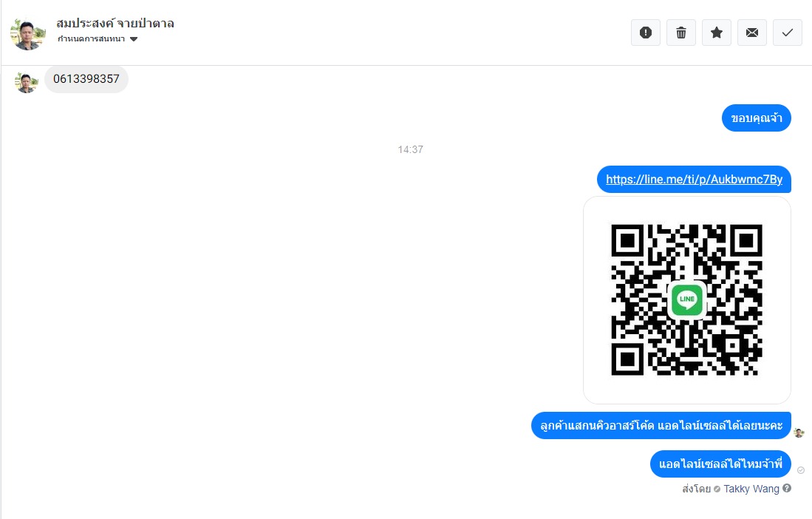This screenshot has width=812, height=519.
Task: Mark conversation unread with envelope icon
Action: 752,33
